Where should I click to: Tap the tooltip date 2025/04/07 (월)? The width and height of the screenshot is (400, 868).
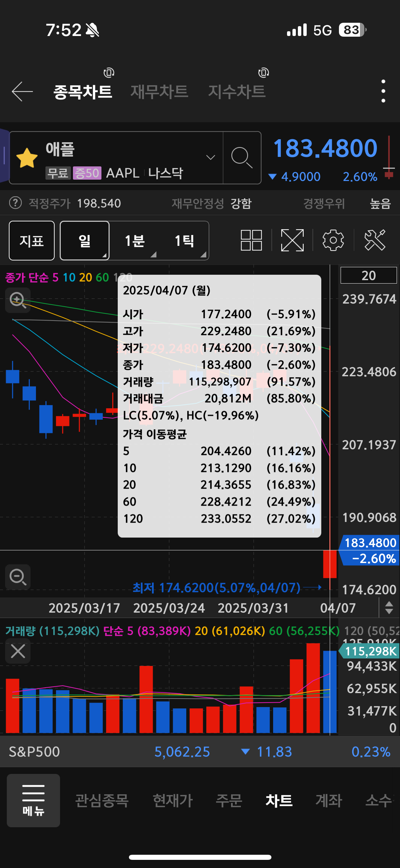coord(167,290)
